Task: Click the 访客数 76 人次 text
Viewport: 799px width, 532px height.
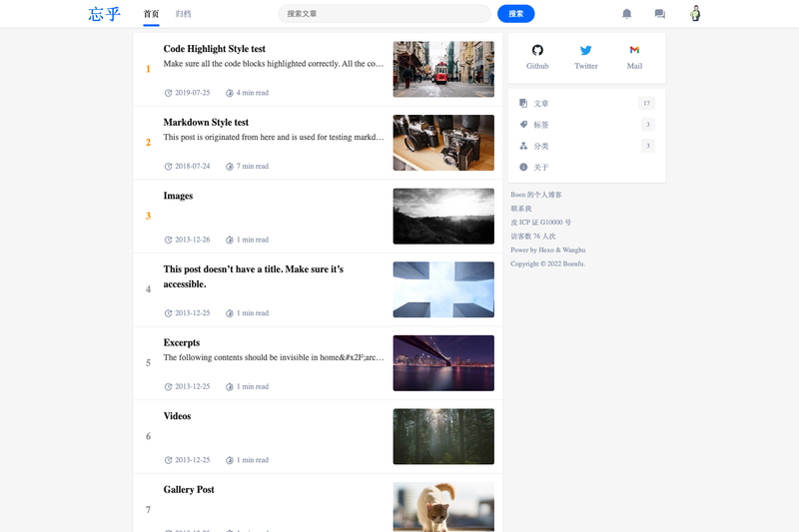Action: [533, 237]
